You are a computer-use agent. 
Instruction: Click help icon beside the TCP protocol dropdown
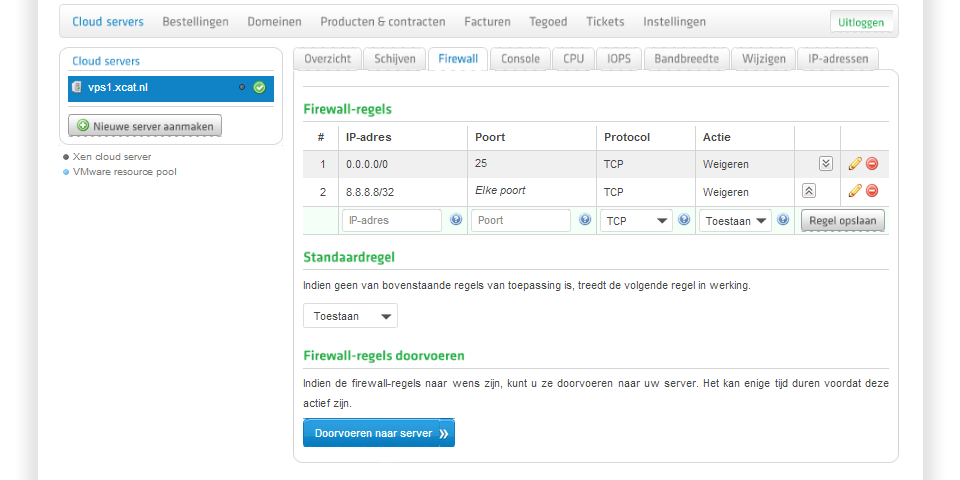684,220
